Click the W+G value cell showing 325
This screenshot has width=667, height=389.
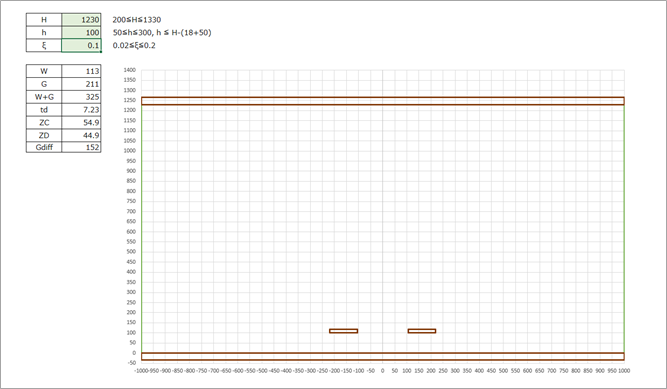pyautogui.click(x=81, y=97)
